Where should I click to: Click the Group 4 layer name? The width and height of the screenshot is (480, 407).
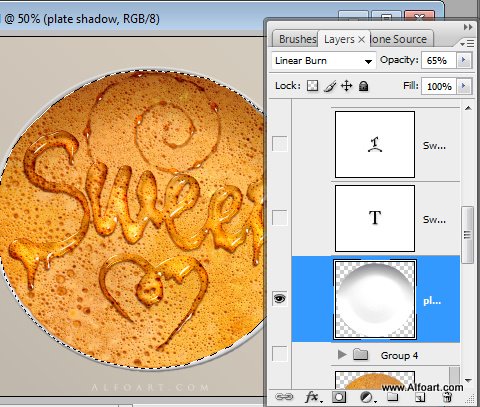coord(399,356)
